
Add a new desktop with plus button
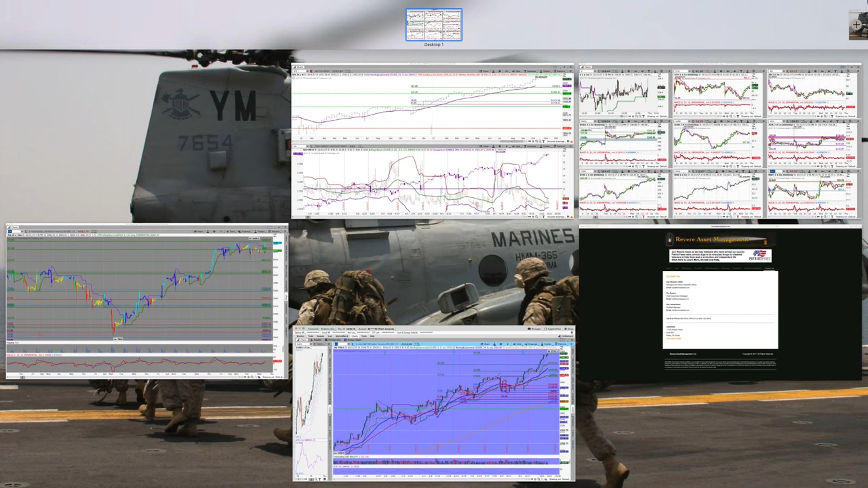click(856, 25)
